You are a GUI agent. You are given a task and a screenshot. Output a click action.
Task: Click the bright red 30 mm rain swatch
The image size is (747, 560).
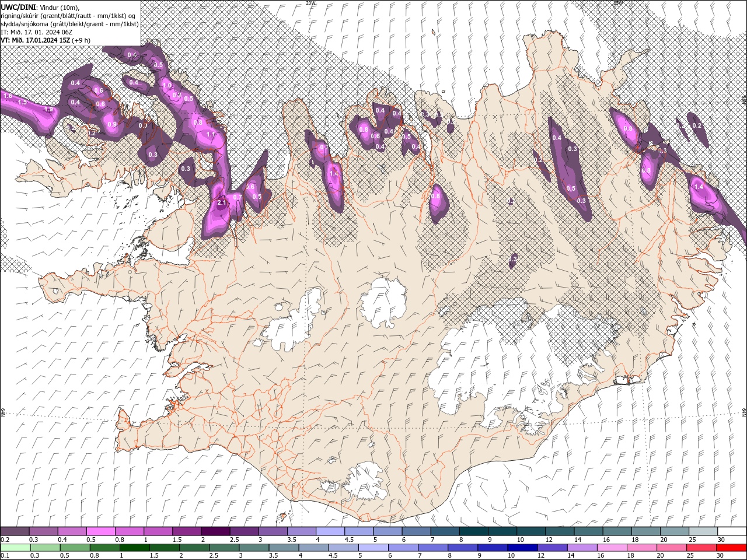(731, 548)
